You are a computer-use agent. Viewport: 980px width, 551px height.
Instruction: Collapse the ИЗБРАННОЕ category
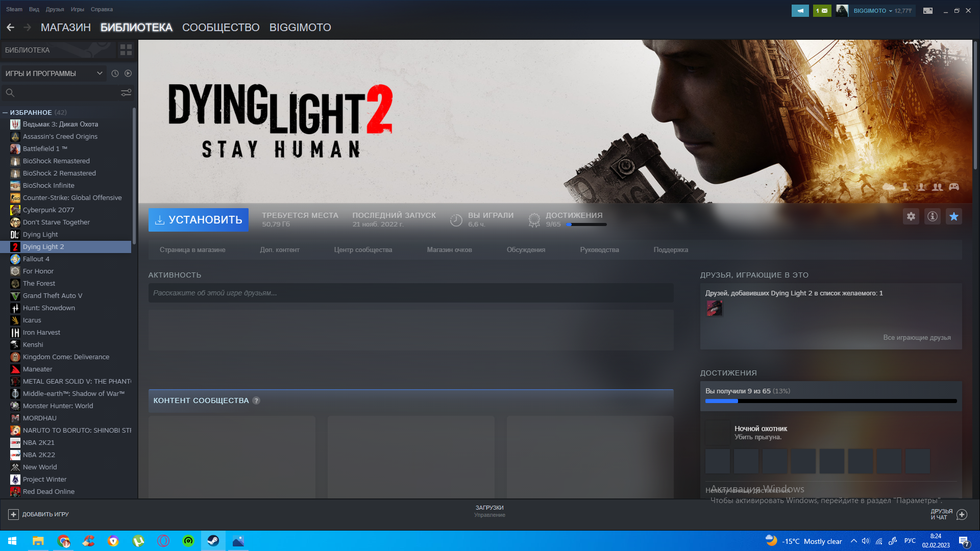(5, 112)
